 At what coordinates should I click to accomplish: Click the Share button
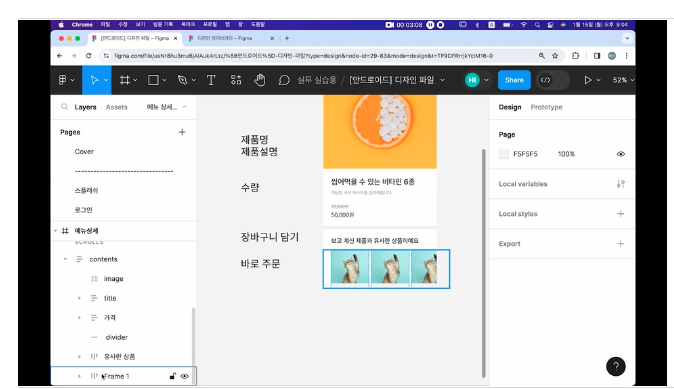click(514, 80)
